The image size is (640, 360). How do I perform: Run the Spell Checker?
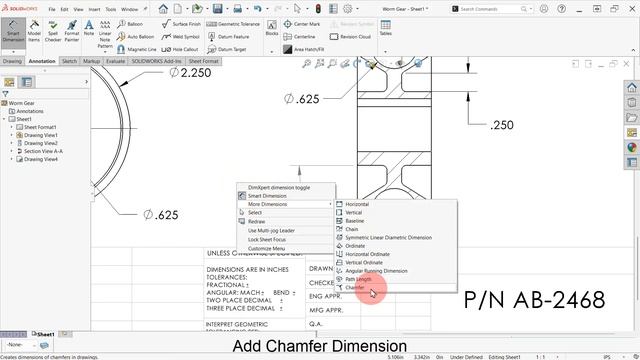click(x=53, y=31)
